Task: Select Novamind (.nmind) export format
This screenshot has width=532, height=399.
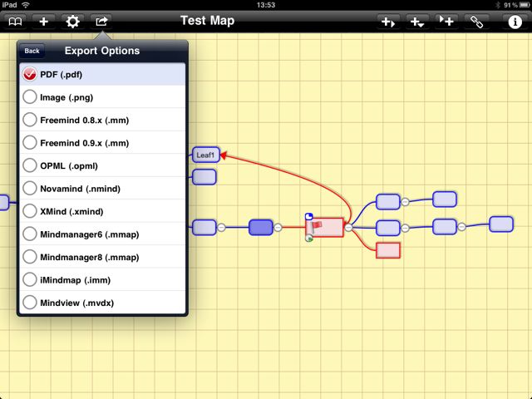Action: [x=102, y=189]
